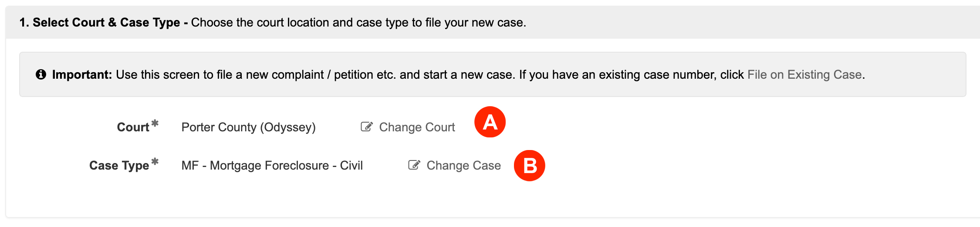Click the edit pencil icon for Change Case
Screen dimensions: 980x227
point(414,165)
